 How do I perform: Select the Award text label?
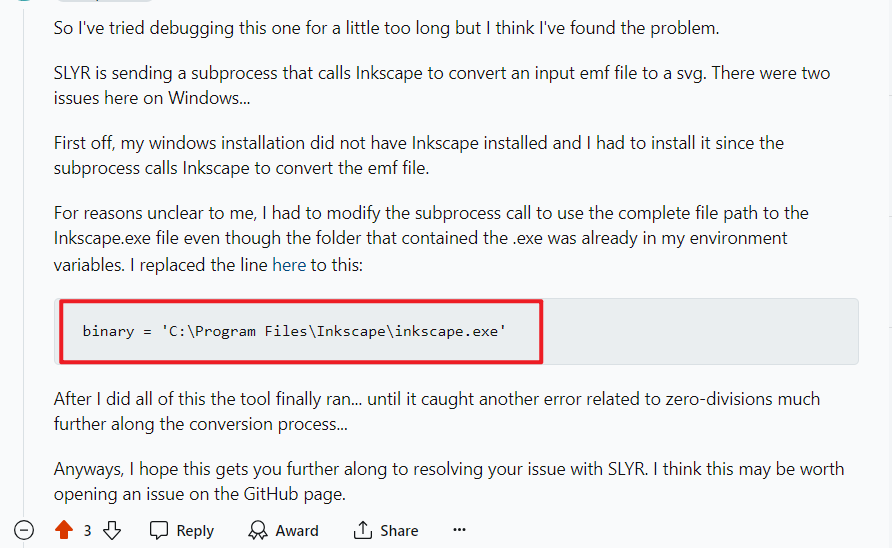click(x=297, y=530)
